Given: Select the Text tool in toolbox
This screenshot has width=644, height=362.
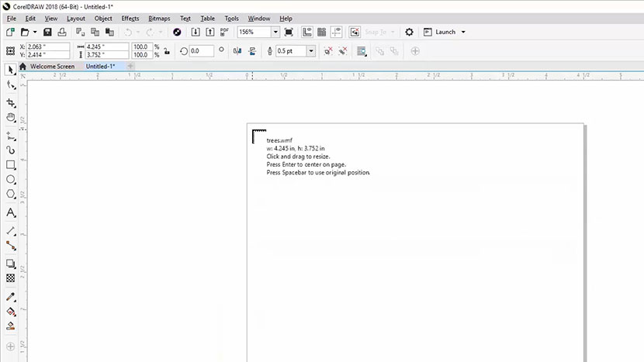Looking at the screenshot, I should [x=11, y=212].
